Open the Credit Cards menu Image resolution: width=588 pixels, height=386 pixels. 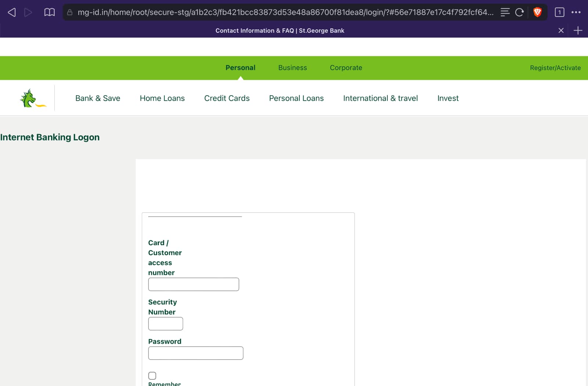point(227,98)
